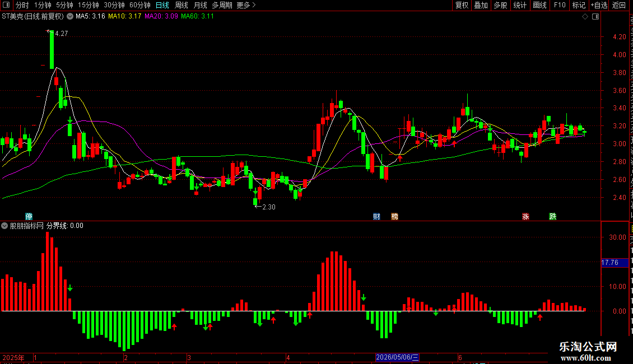Switch to the 30分钟 period
This screenshot has width=633, height=364.
coord(114,5)
